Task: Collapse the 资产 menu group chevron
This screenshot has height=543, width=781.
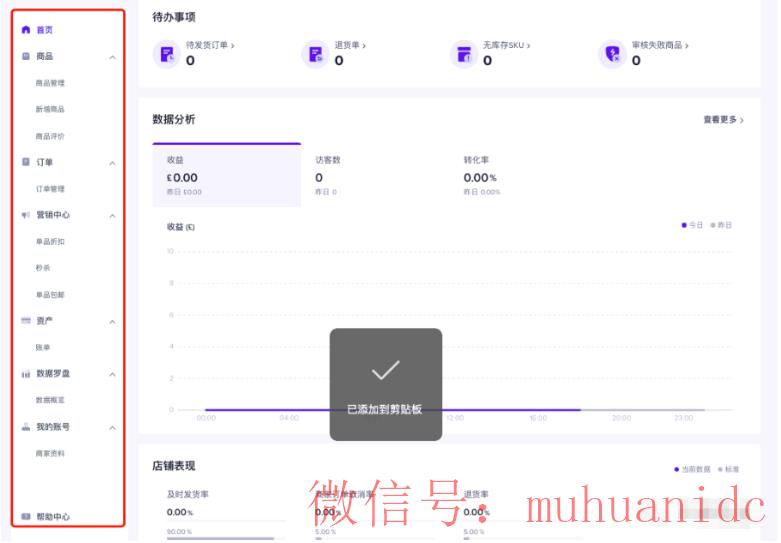Action: (x=113, y=322)
